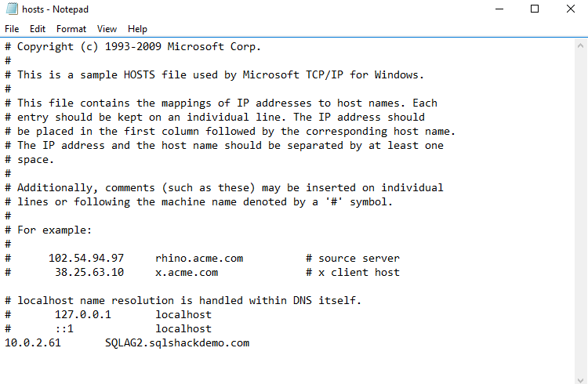Open the Help menu

[138, 29]
